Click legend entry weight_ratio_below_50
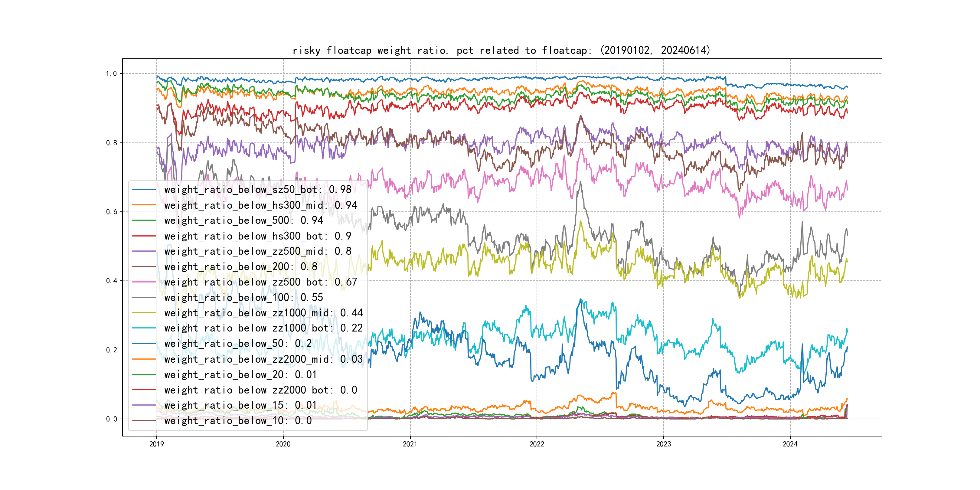The width and height of the screenshot is (980, 490). [238, 344]
